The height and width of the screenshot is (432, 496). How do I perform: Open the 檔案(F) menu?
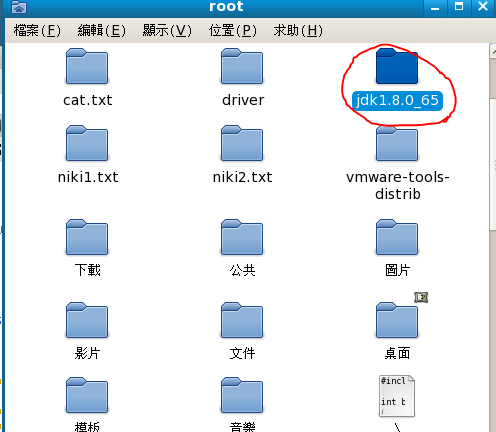click(37, 31)
